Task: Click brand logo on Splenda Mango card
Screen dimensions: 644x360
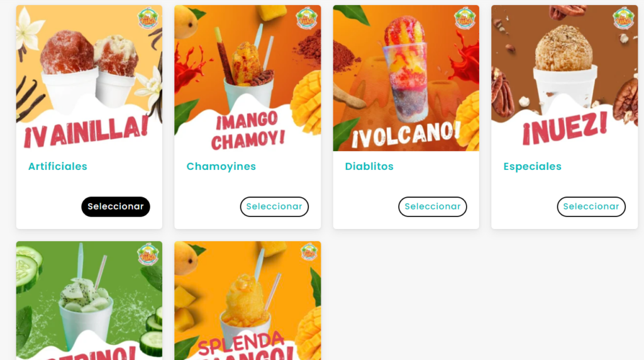Action: [309, 252]
